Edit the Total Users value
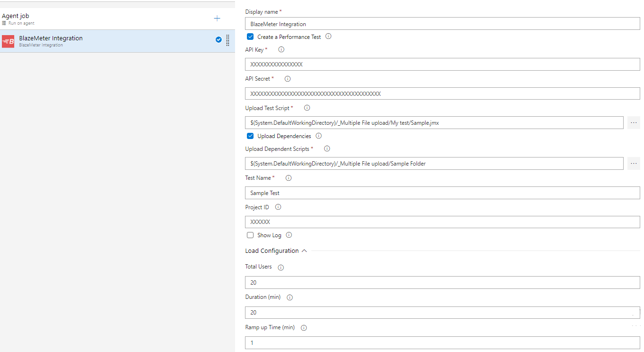This screenshot has height=352, width=644. click(443, 282)
